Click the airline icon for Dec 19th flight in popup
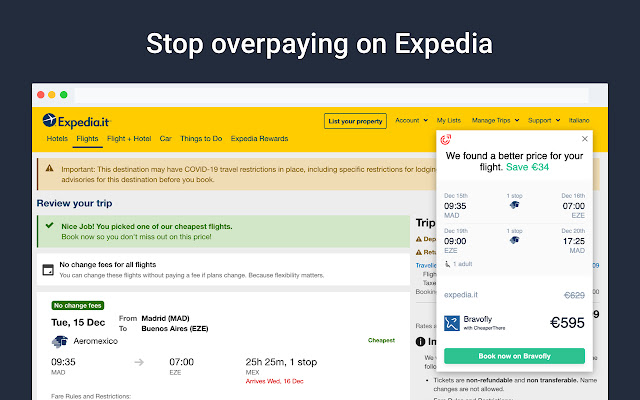The width and height of the screenshot is (640, 400). pos(514,240)
